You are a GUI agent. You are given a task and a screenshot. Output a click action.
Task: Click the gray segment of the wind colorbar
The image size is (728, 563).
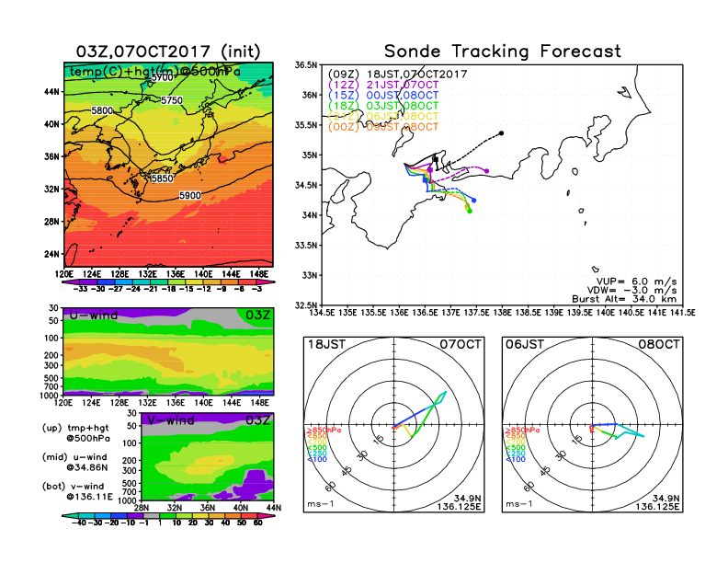click(152, 516)
